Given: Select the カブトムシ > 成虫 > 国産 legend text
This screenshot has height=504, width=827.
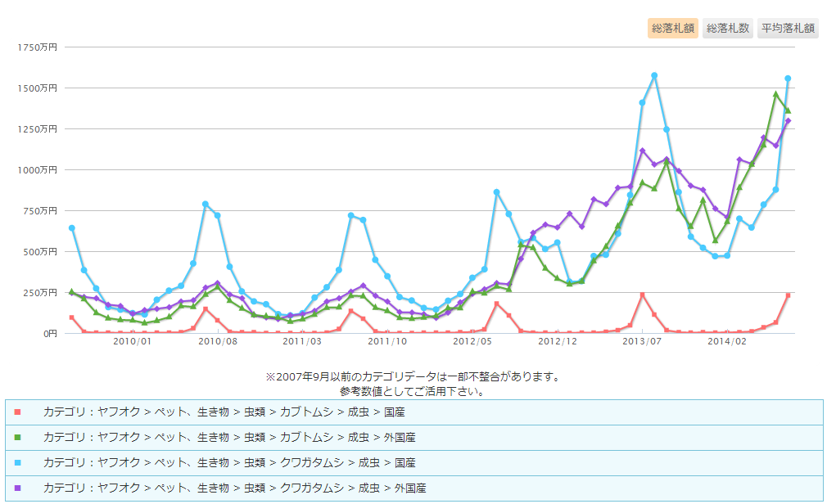Looking at the screenshot, I should coord(224,412).
